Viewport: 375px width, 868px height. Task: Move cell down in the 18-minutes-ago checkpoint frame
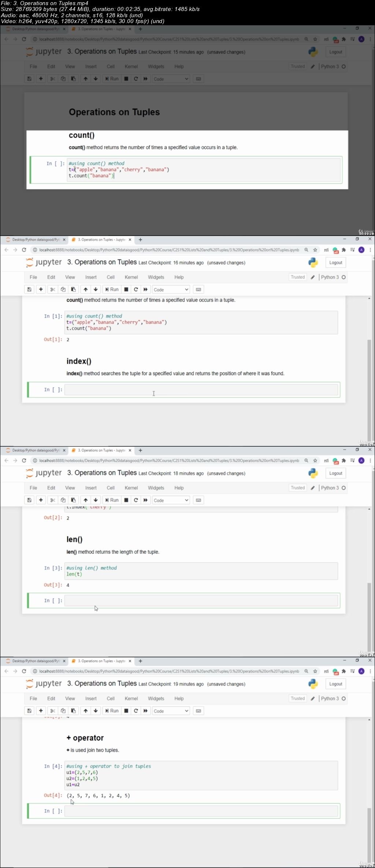tap(96, 500)
